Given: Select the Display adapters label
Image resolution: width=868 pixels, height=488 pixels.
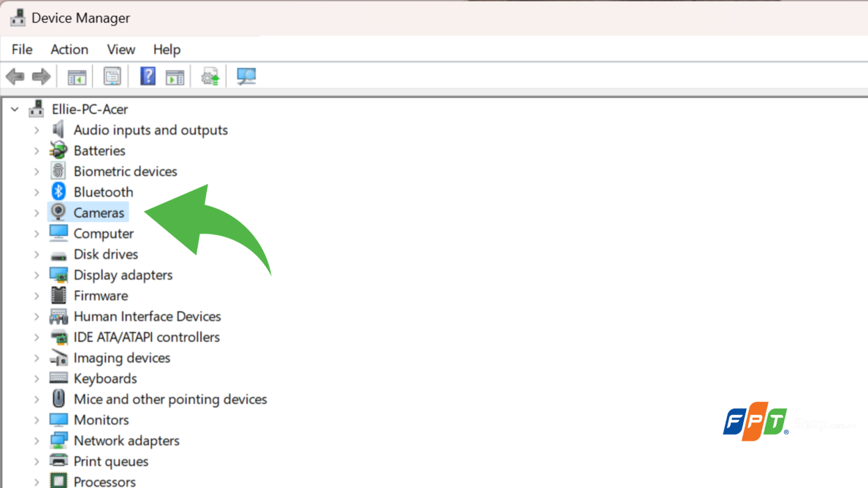Looking at the screenshot, I should tap(123, 275).
